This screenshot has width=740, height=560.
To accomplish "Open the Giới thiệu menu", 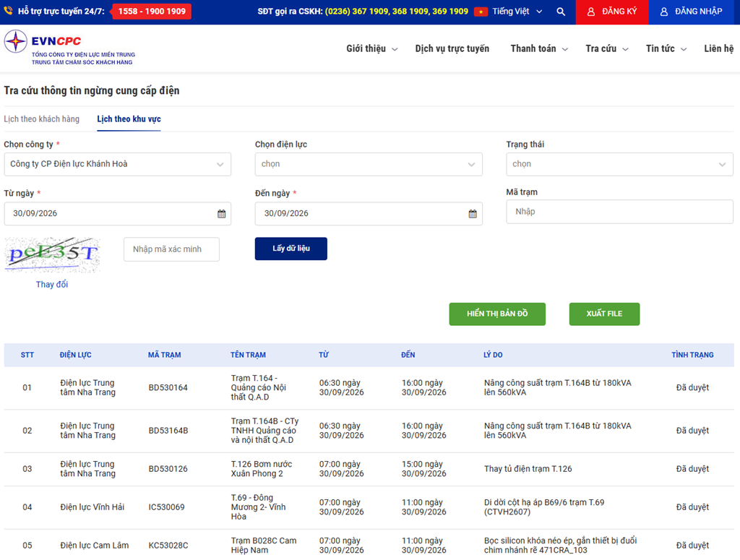I will 372,48.
